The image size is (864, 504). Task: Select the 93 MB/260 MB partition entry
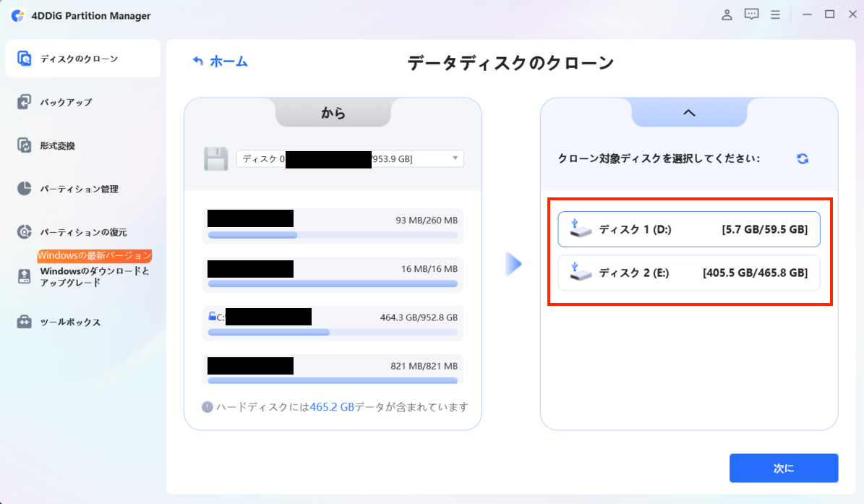click(x=333, y=225)
